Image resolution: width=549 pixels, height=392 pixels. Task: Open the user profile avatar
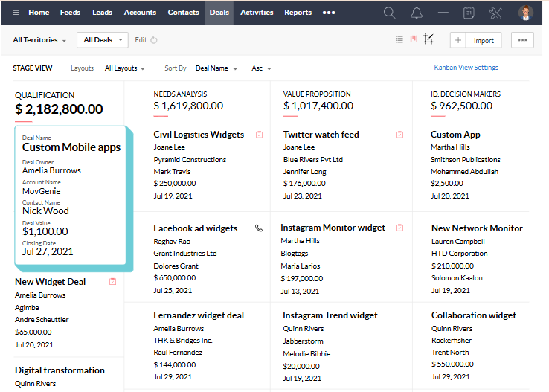point(525,13)
